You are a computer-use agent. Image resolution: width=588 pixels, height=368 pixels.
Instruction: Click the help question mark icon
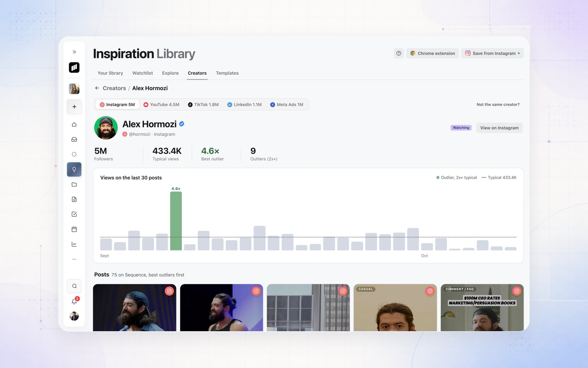[399, 53]
